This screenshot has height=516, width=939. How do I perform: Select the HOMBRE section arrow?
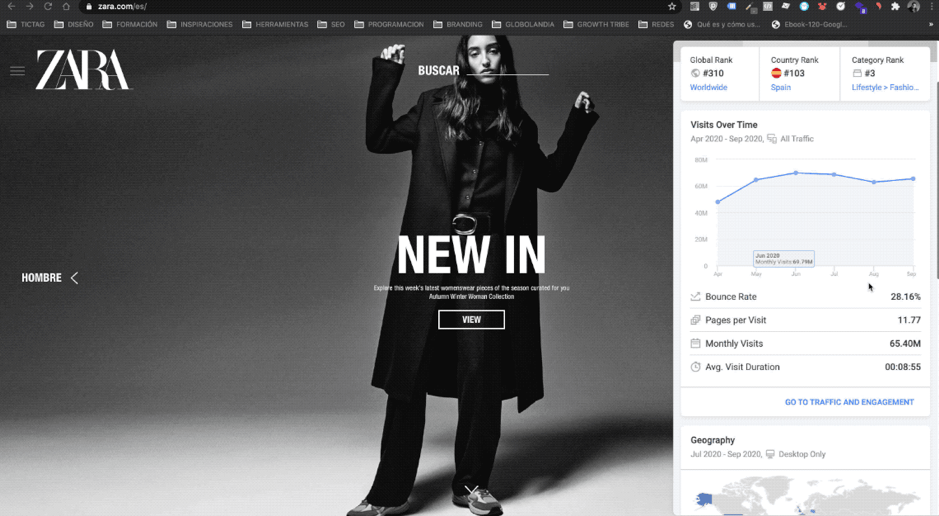[74, 278]
